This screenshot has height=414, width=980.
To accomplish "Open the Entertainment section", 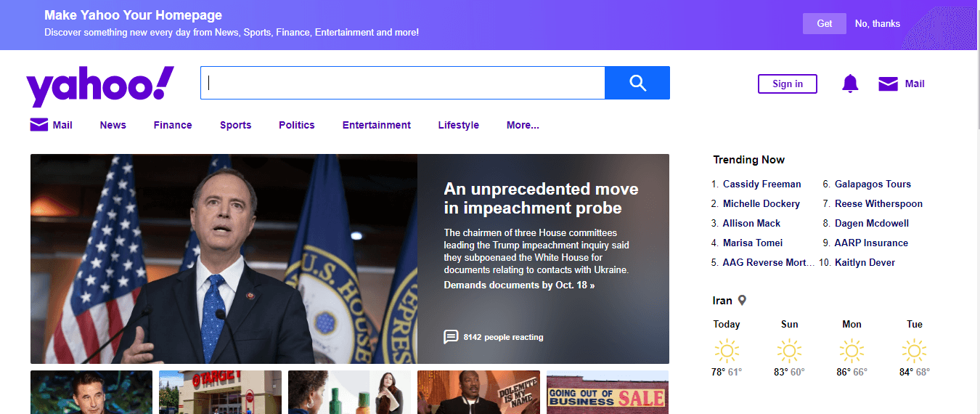I will pos(377,125).
